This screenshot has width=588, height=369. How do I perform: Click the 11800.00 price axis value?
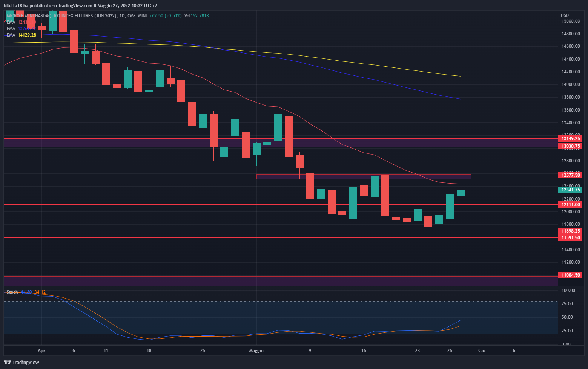pos(571,224)
